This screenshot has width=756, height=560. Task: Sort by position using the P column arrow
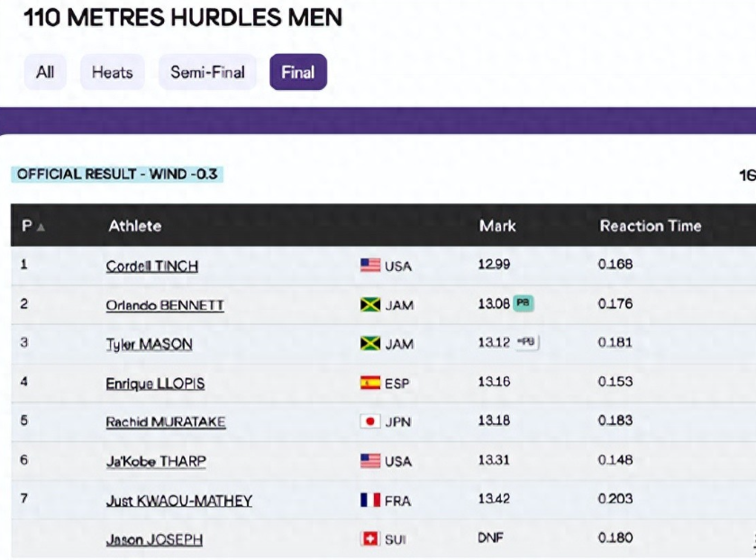(x=41, y=227)
